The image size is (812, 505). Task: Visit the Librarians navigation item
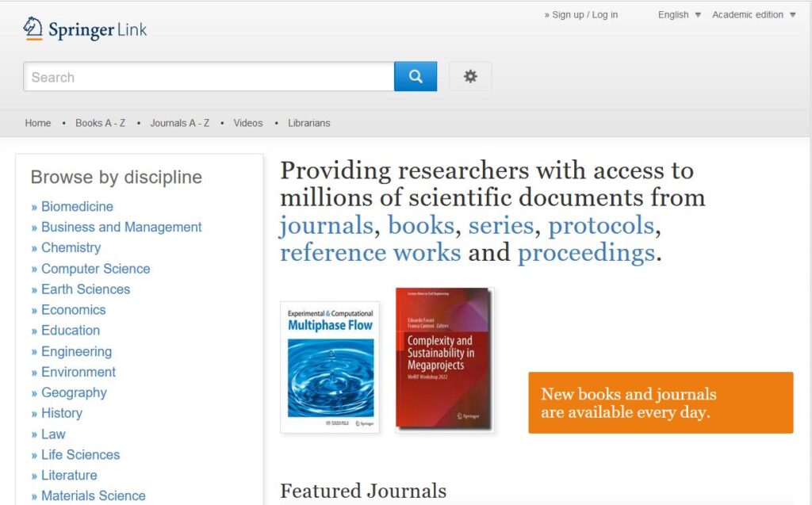(309, 123)
